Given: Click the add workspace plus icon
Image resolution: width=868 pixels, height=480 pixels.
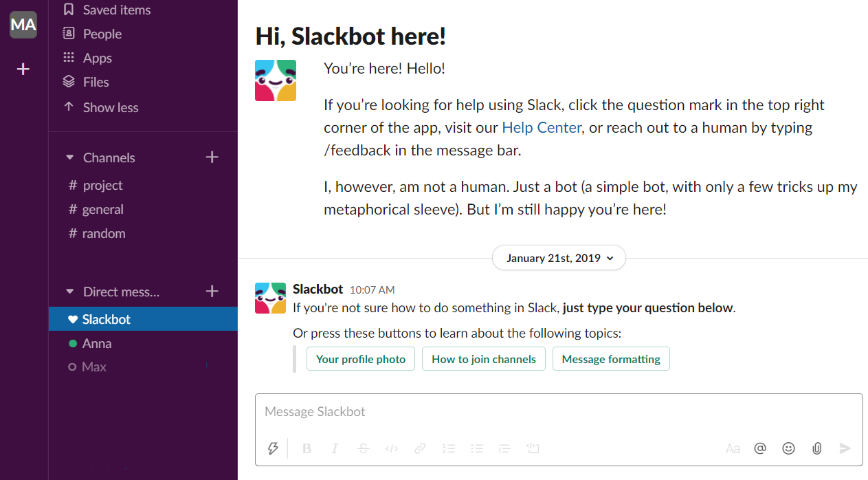Looking at the screenshot, I should [x=23, y=69].
